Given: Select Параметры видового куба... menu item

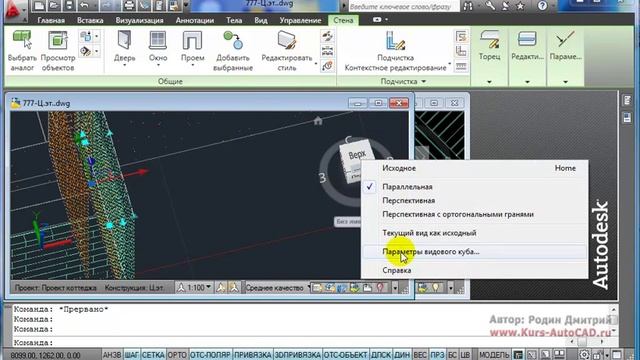Looking at the screenshot, I should tap(474, 252).
